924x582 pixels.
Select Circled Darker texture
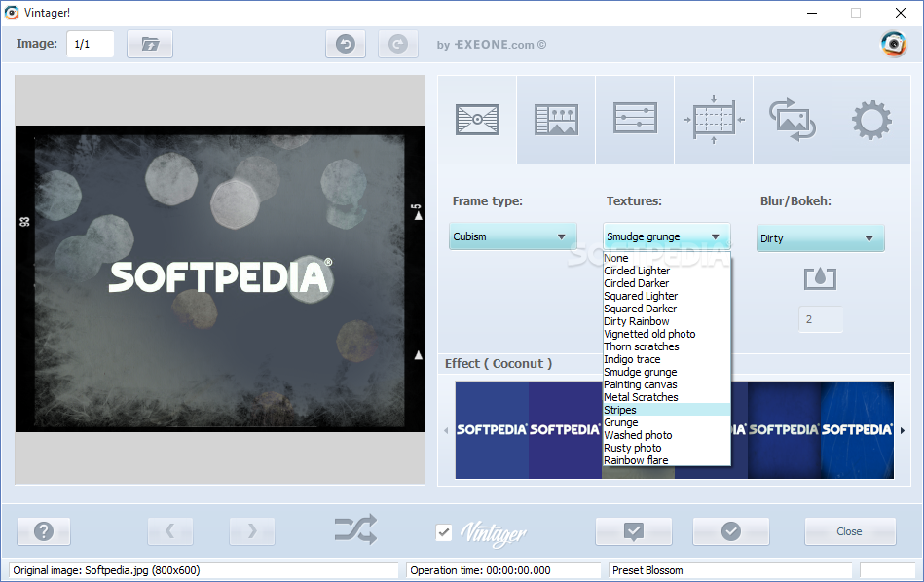(667, 283)
